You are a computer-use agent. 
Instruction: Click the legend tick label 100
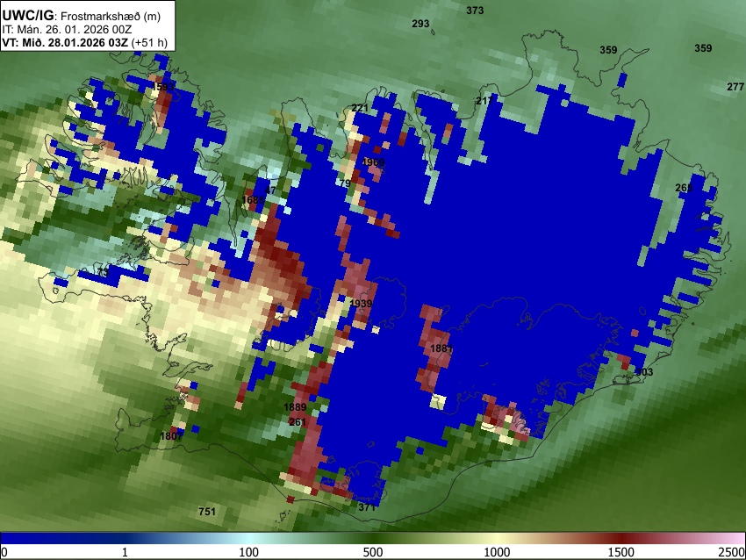point(249,552)
